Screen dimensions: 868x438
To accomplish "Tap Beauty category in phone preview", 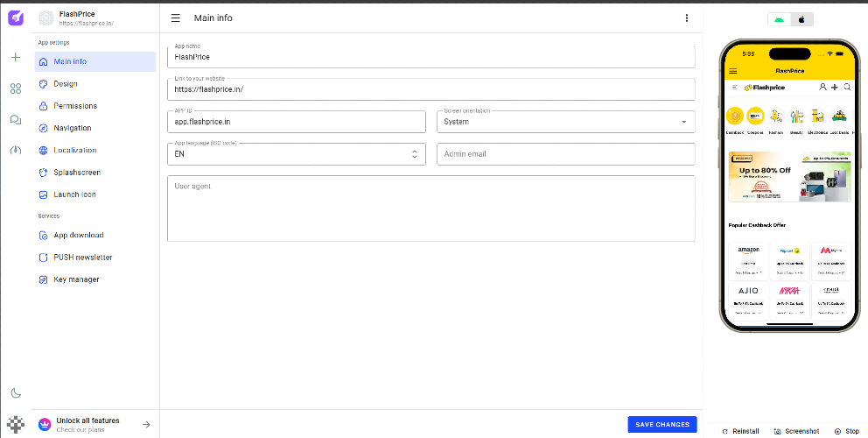I will 796,120.
